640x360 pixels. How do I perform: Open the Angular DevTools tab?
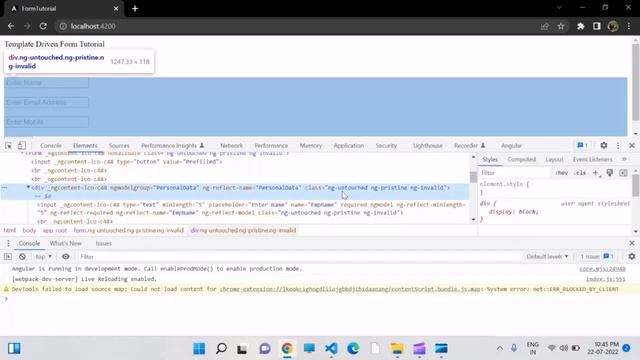tap(511, 145)
